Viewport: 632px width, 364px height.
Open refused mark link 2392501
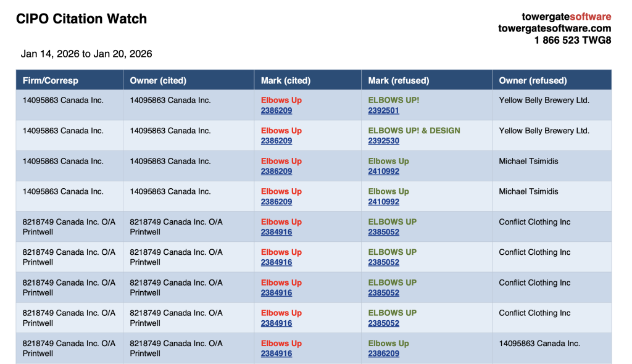[x=383, y=110]
